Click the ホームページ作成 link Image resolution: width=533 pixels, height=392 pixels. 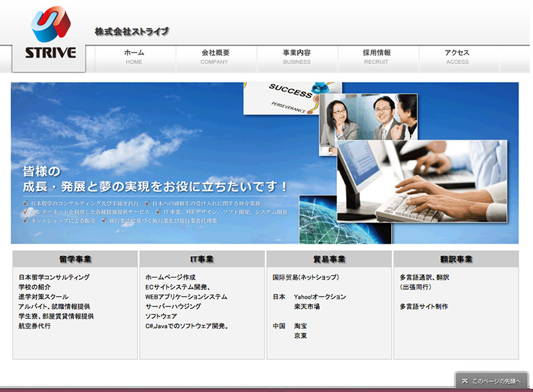tap(171, 277)
